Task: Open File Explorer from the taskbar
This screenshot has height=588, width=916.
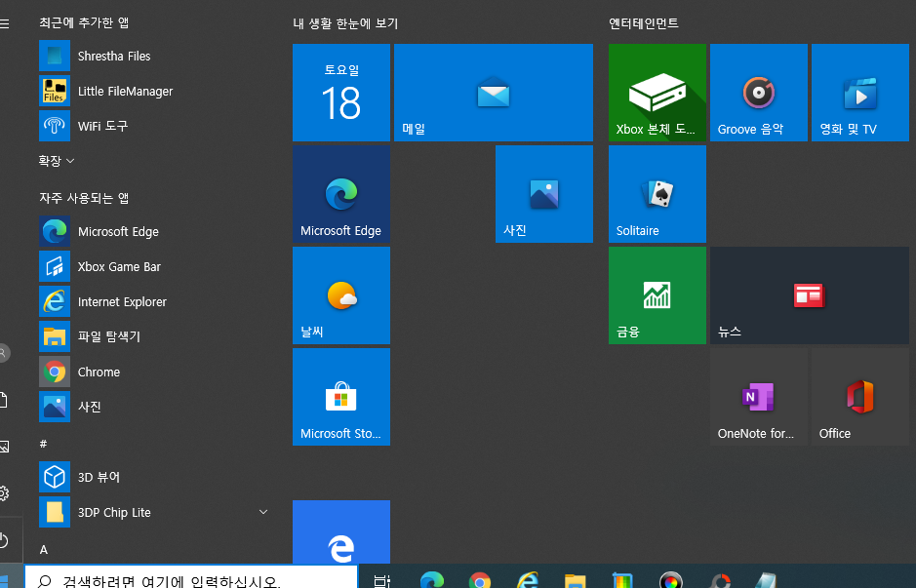Action: [575, 581]
